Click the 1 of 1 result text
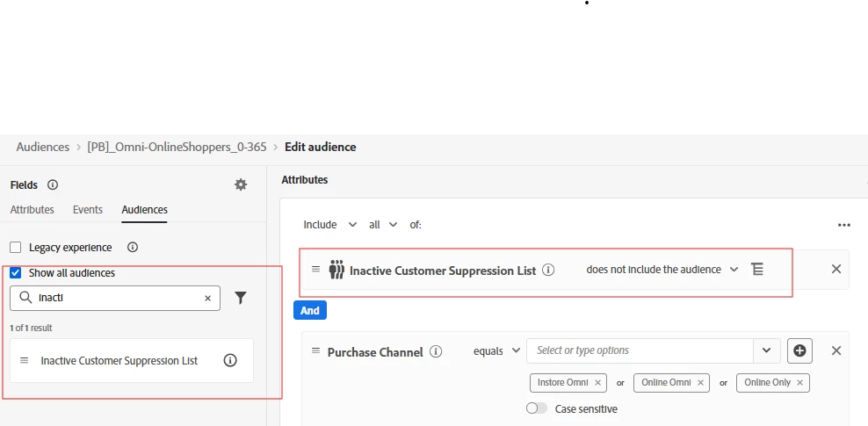Screen dimensions: 868x426 [31, 329]
